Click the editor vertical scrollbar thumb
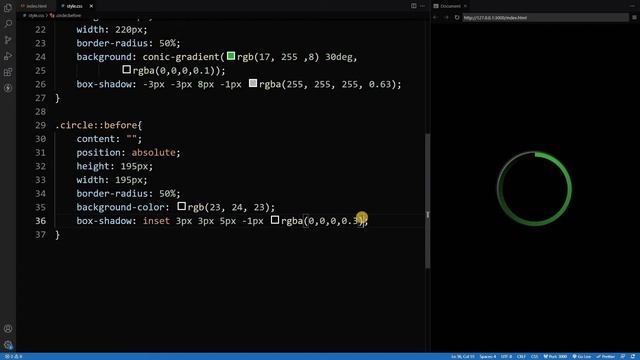The image size is (640, 360). [x=427, y=200]
